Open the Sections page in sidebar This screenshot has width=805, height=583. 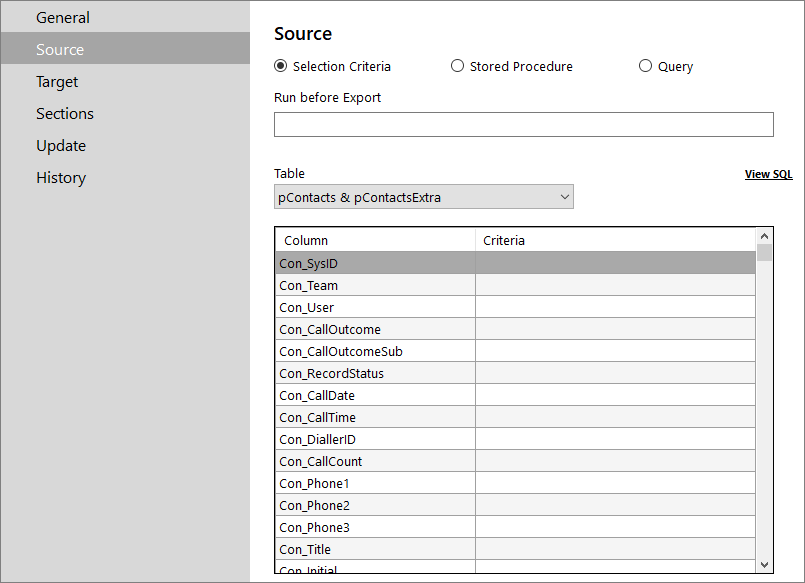coord(65,113)
